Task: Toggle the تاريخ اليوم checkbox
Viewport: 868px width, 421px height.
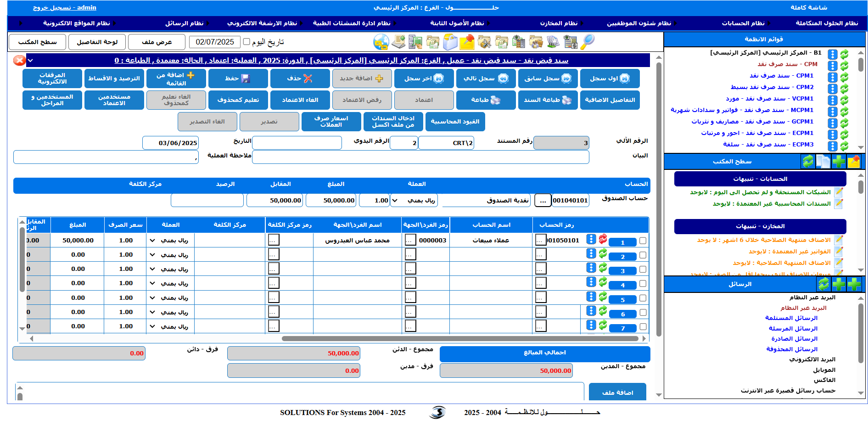Action: [246, 42]
